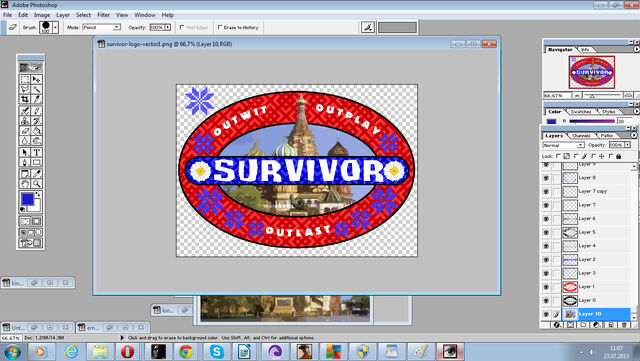Open the Navigator panel flyout menu arrow
The height and width of the screenshot is (361, 640).
(636, 49)
